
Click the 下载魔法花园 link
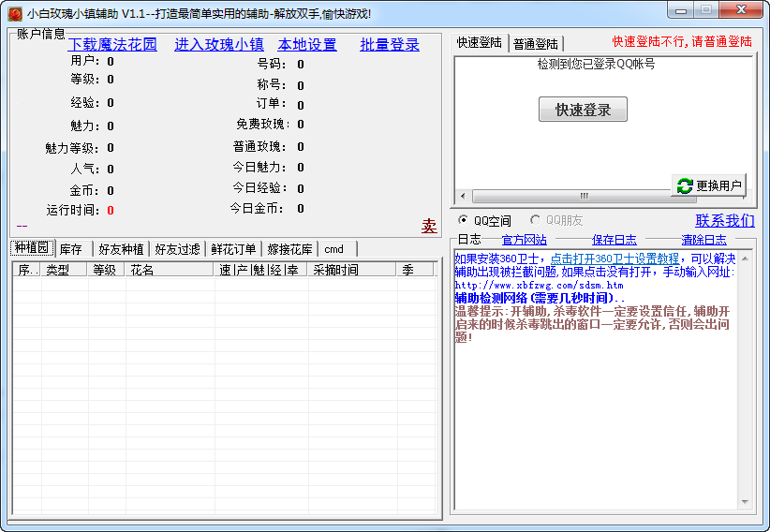(x=112, y=45)
